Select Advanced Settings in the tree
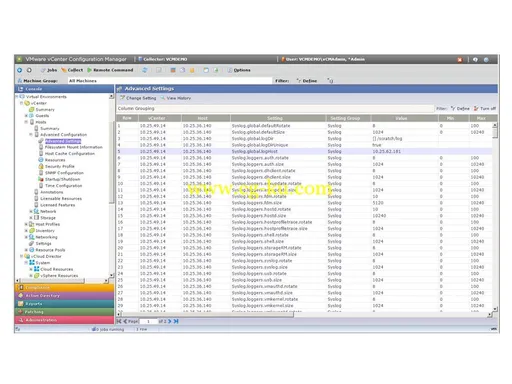Image resolution: width=512 pixels, height=384 pixels. [x=63, y=141]
